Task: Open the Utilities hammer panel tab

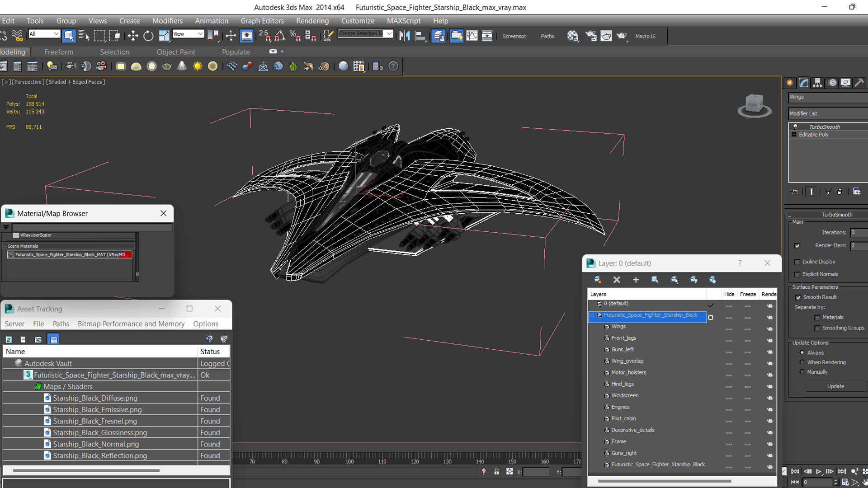Action: (x=859, y=83)
